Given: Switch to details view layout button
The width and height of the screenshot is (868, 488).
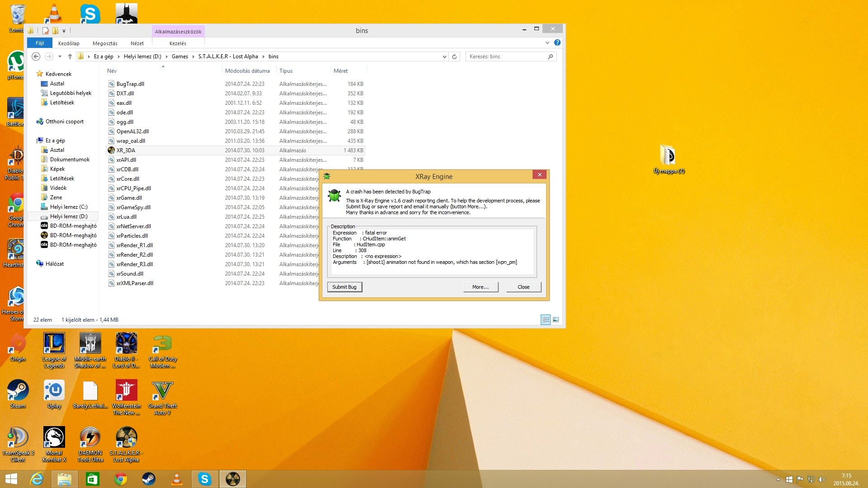Looking at the screenshot, I should 546,320.
